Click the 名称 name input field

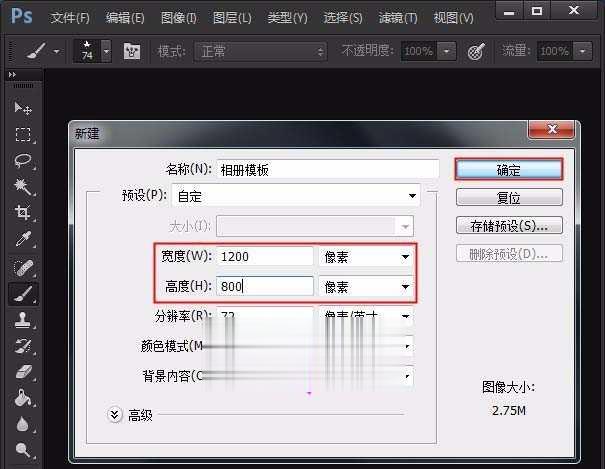(x=328, y=169)
